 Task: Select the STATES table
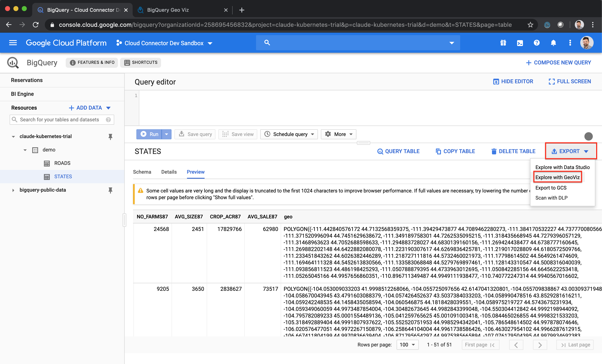coord(63,177)
